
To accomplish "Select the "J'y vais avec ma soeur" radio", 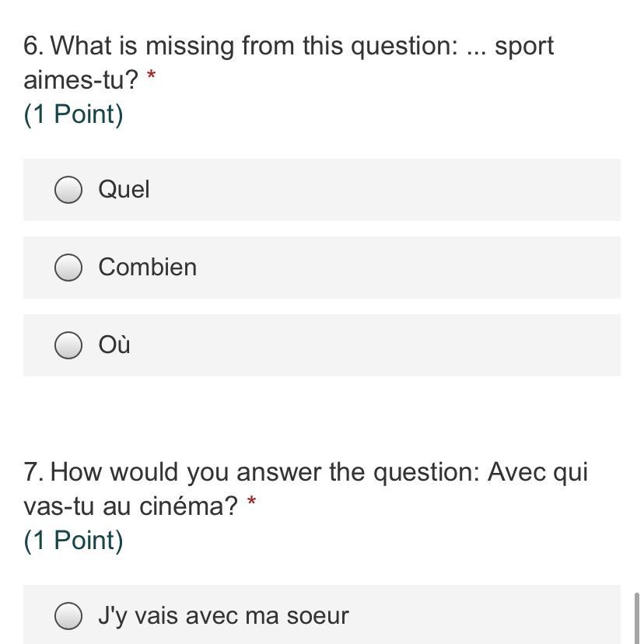I will tap(68, 616).
